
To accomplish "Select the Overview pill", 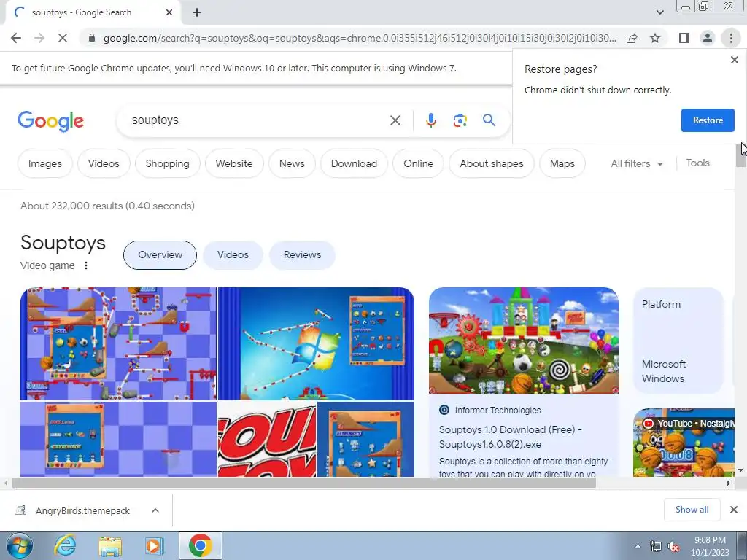I will [x=160, y=254].
